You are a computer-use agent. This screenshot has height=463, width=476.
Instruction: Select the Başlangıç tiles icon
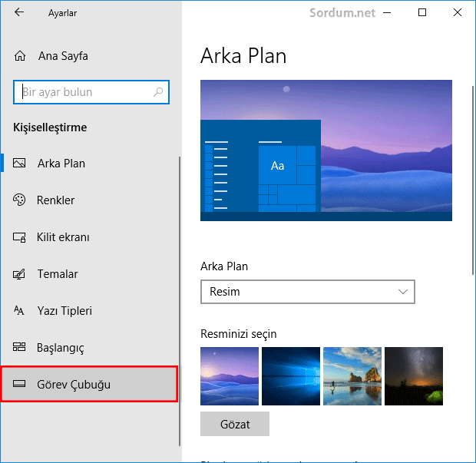pos(19,347)
